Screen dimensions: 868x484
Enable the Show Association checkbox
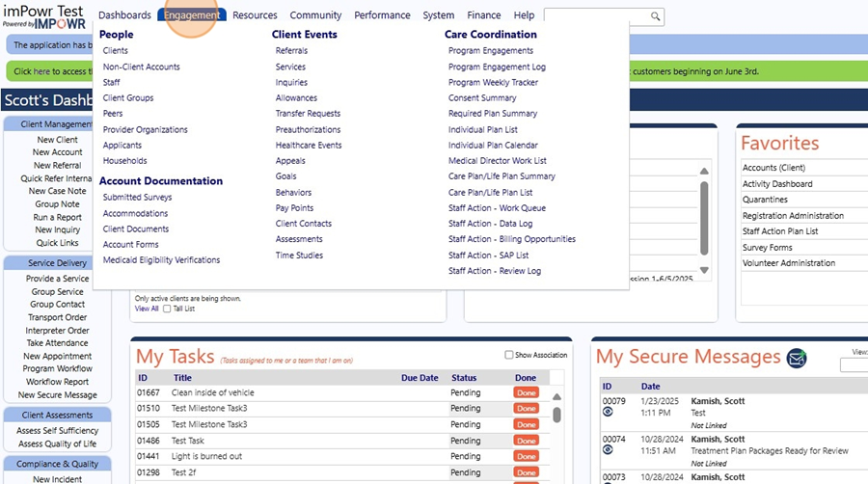click(x=508, y=355)
